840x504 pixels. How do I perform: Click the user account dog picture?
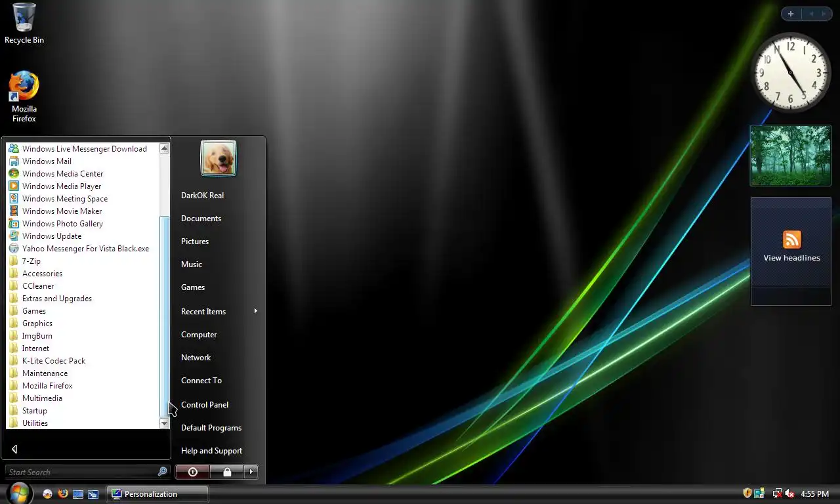[219, 159]
